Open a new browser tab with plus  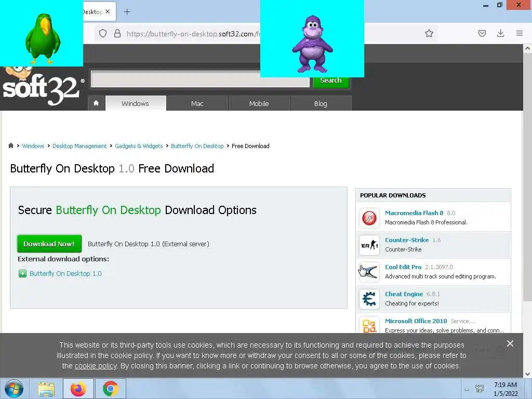[127, 12]
